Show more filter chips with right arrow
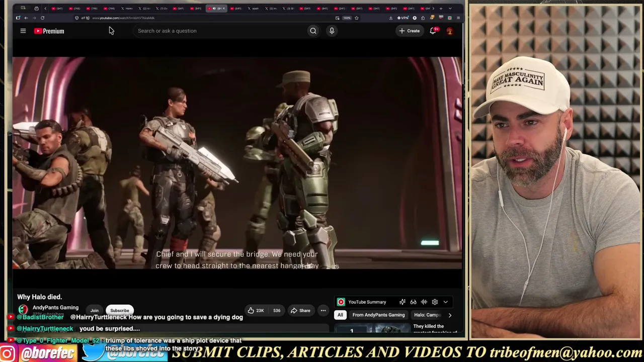 click(450, 315)
